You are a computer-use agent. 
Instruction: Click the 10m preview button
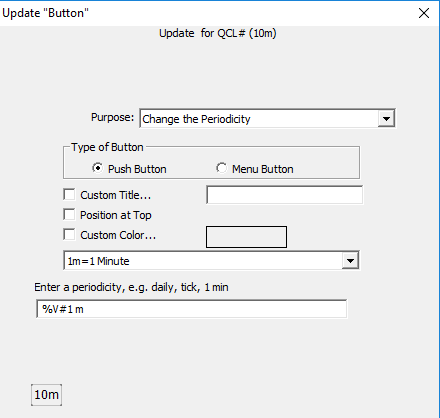pyautogui.click(x=46, y=395)
